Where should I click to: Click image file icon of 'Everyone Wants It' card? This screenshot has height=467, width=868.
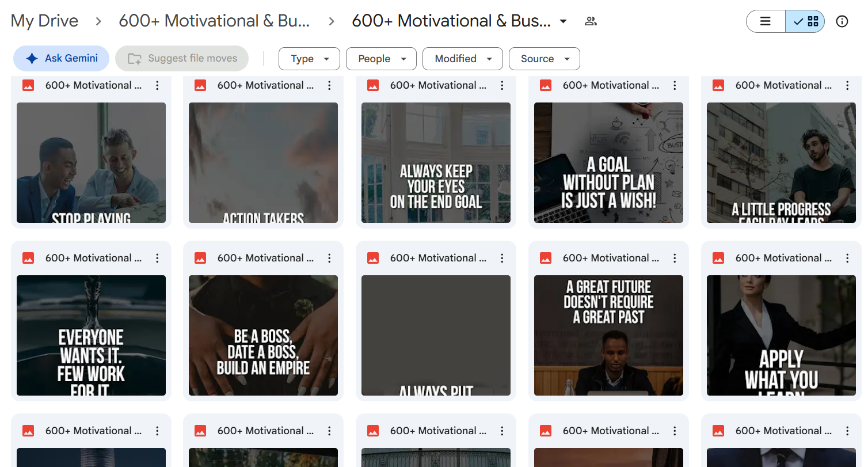[28, 259]
